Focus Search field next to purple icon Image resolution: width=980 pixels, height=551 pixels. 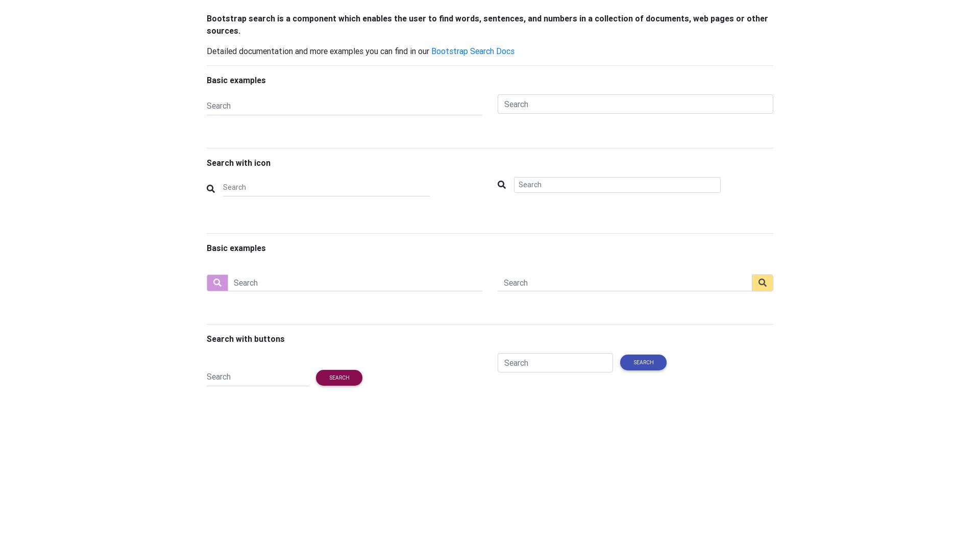click(x=355, y=283)
